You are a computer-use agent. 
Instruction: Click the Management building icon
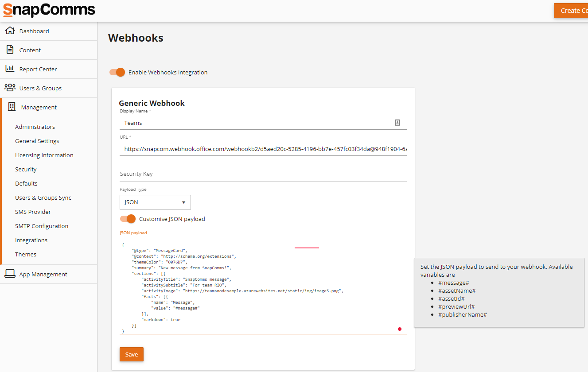click(x=12, y=107)
